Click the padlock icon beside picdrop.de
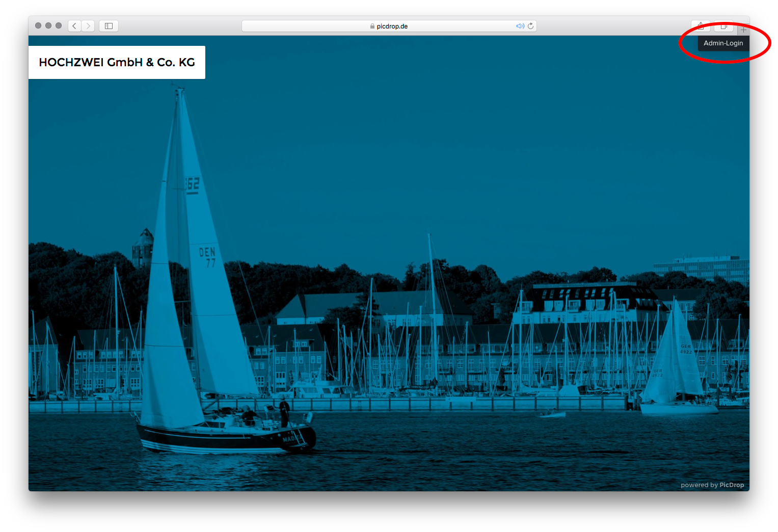Screen dimensions: 778x532 click(x=372, y=26)
